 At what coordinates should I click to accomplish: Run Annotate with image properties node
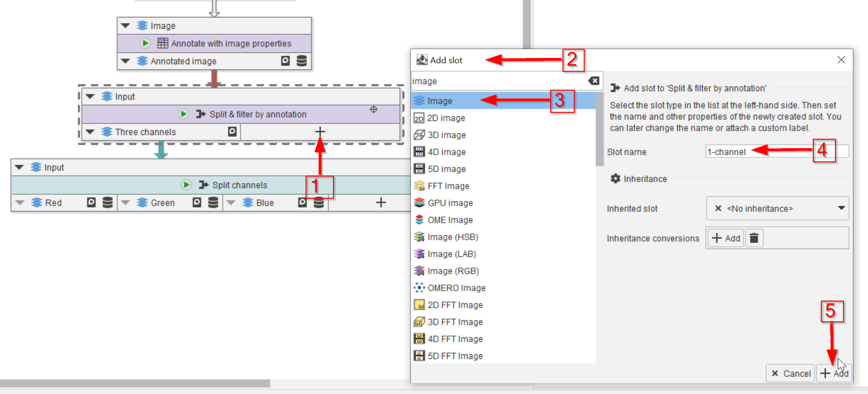pyautogui.click(x=145, y=43)
